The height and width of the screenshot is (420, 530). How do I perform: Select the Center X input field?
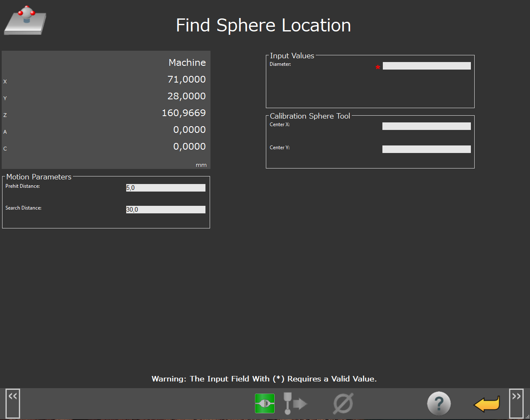tap(426, 126)
